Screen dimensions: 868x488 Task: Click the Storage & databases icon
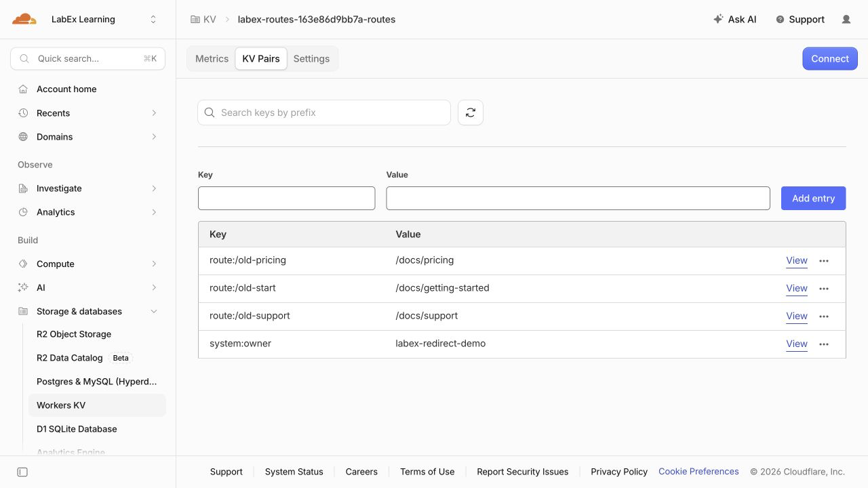coord(23,312)
